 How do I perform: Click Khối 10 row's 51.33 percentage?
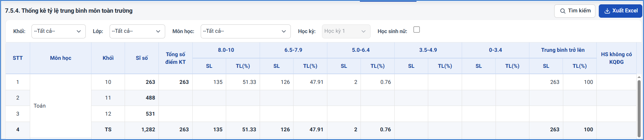coord(243,82)
